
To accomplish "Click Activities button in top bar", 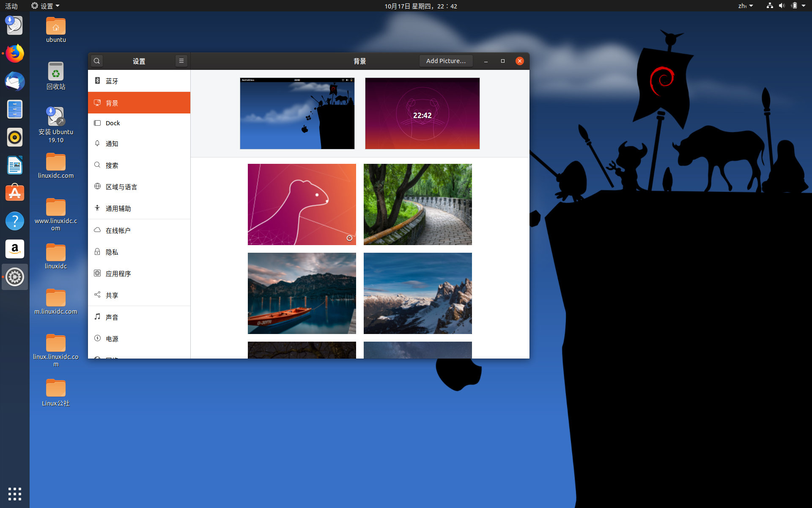I will point(11,6).
